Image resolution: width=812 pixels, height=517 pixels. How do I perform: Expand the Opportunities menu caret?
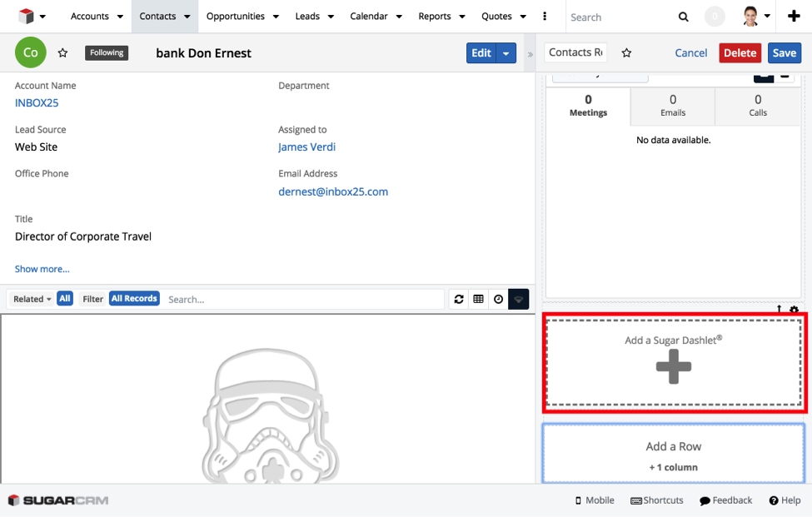click(x=276, y=17)
